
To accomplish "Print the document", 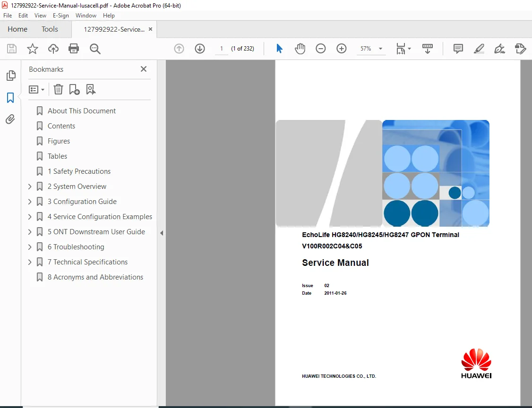I will (x=74, y=49).
